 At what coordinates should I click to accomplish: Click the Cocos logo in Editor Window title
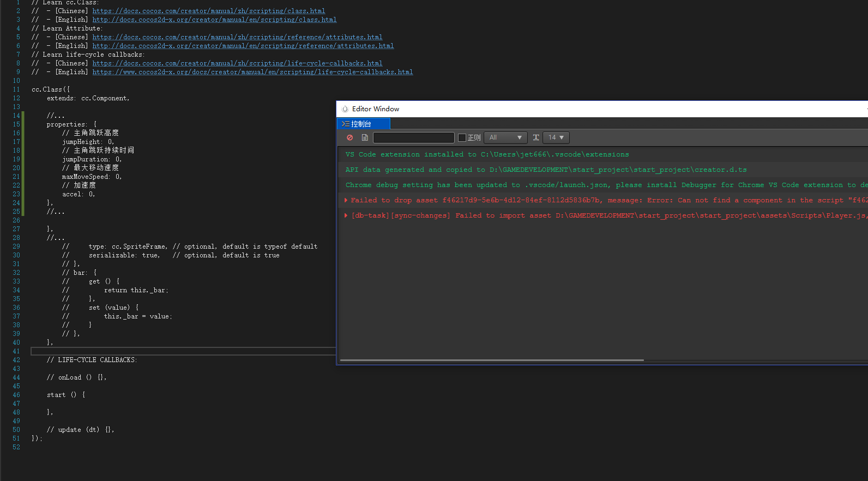pos(345,109)
